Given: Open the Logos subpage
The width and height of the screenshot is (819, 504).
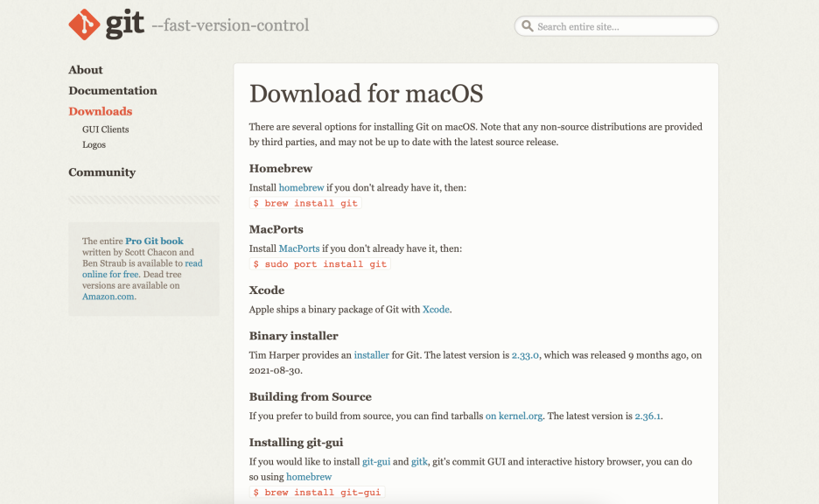Looking at the screenshot, I should click(94, 144).
